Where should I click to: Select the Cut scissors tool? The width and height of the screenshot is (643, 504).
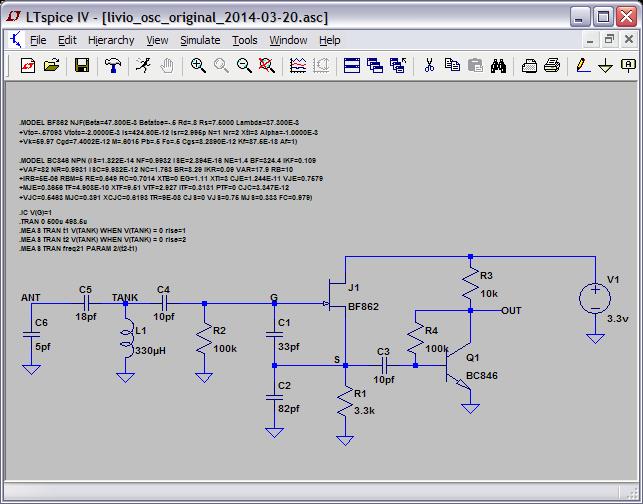pos(429,65)
